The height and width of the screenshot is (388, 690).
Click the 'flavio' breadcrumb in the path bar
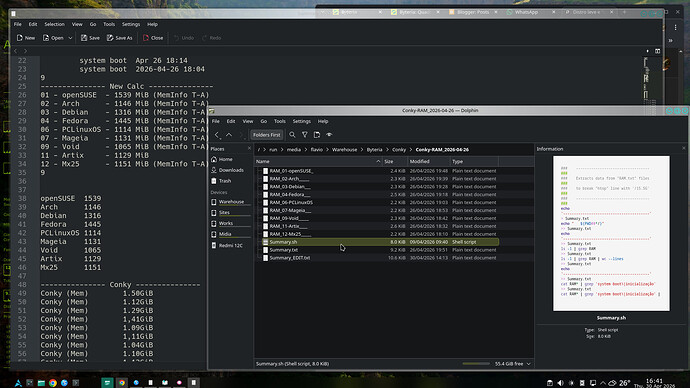316,150
